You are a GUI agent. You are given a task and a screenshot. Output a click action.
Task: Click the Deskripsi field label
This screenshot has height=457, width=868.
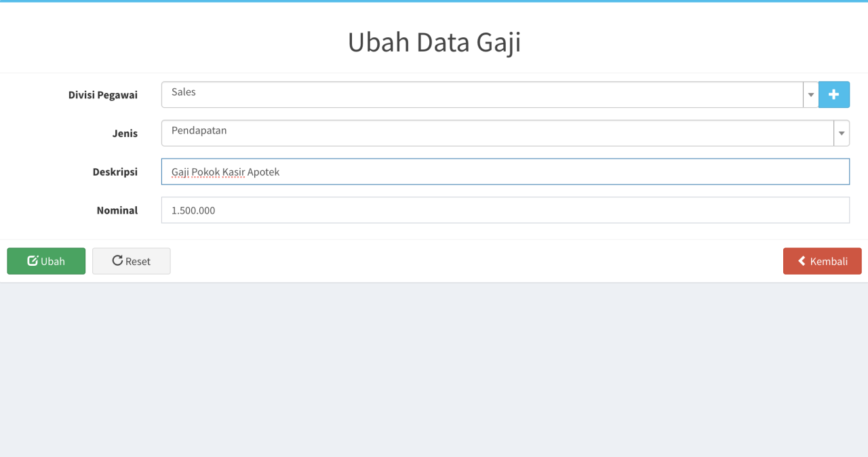pos(115,172)
